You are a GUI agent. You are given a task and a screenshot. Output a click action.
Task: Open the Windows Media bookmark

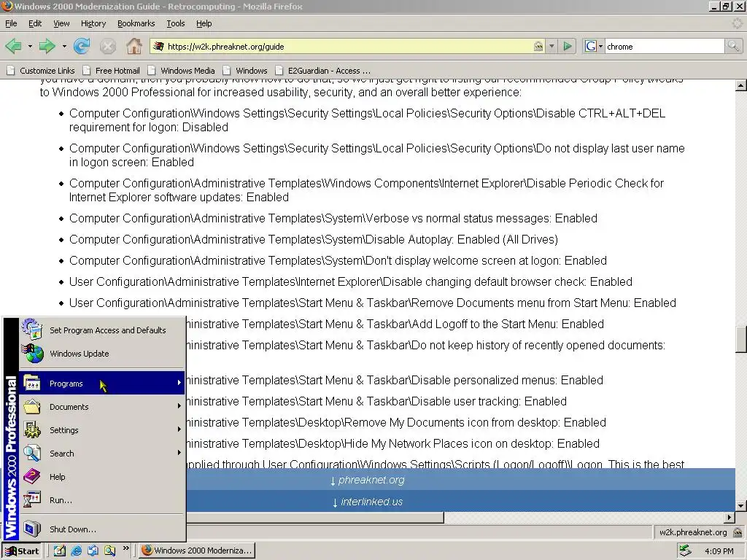(182, 71)
